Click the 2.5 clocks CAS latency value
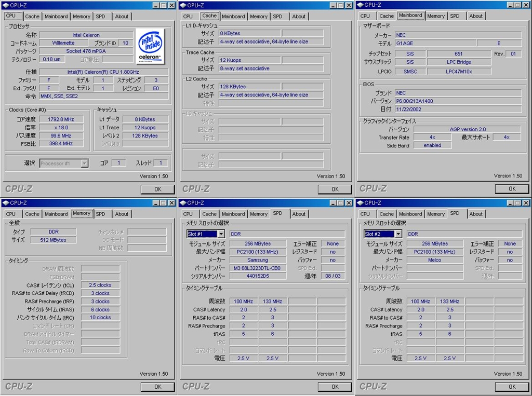This screenshot has height=396, width=532. 100,285
